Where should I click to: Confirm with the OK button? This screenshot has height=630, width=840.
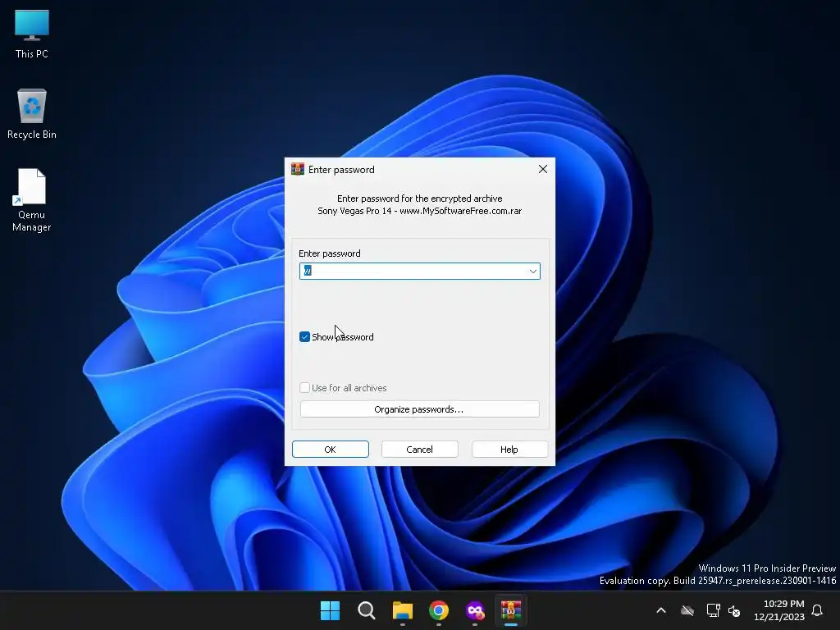pos(330,450)
